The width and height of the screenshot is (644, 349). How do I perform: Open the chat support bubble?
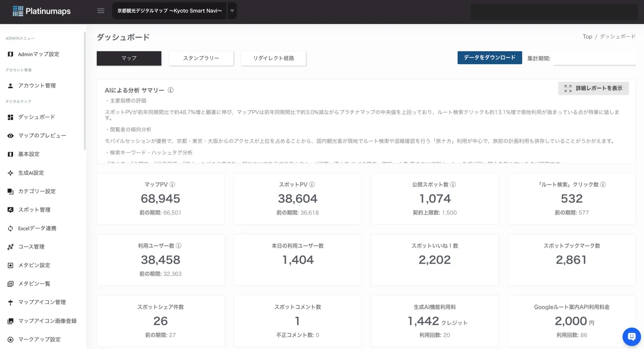pyautogui.click(x=631, y=336)
